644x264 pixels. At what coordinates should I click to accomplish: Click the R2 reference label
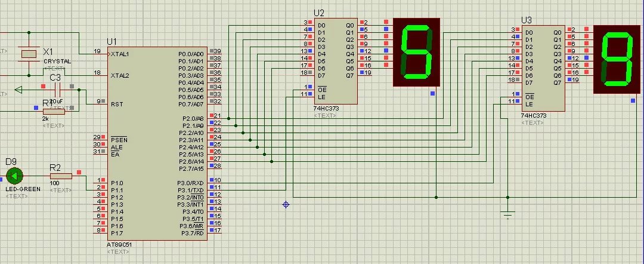tap(55, 167)
